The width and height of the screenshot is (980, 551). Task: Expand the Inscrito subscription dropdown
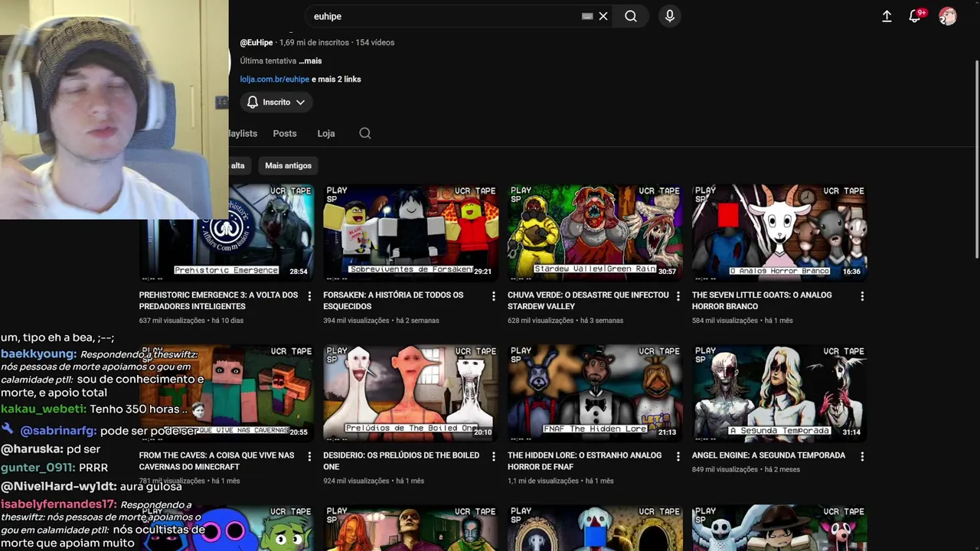[x=276, y=102]
